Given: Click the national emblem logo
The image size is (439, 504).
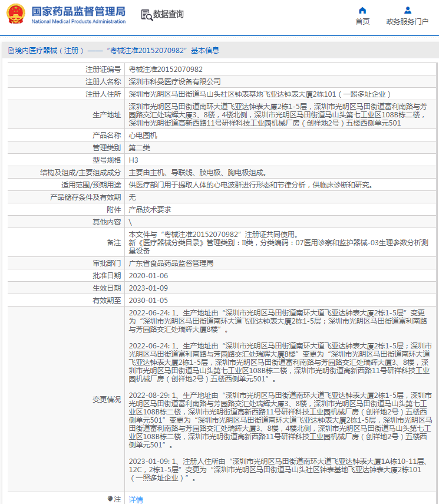Looking at the screenshot, I should tap(16, 14).
